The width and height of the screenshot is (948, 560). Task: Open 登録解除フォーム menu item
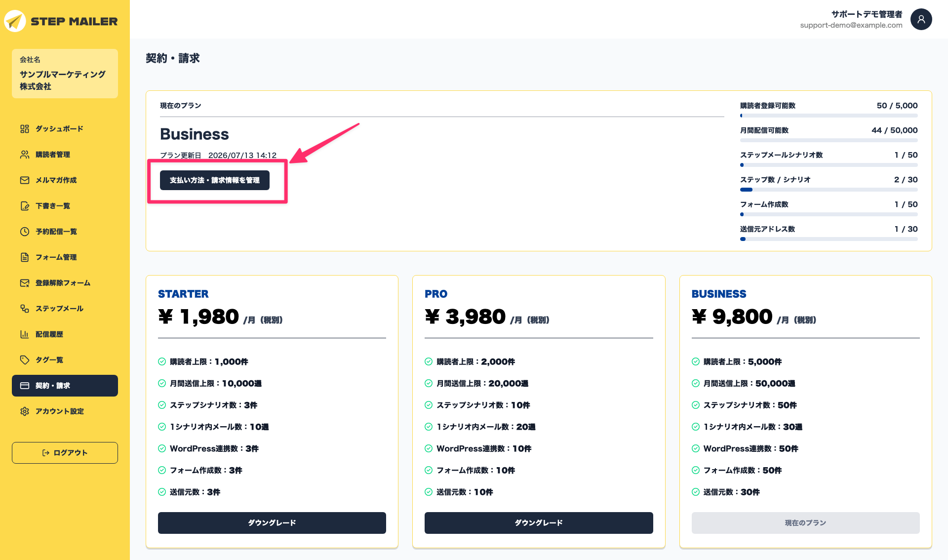click(65, 283)
